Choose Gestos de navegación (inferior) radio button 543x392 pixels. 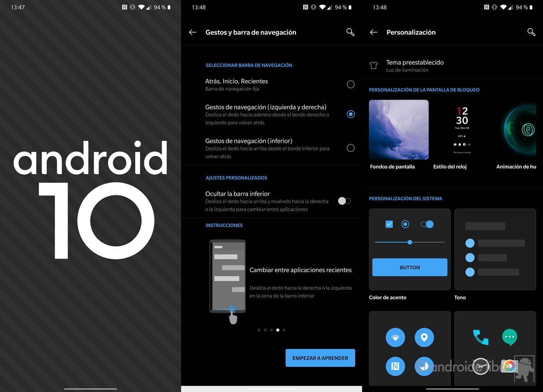click(350, 148)
